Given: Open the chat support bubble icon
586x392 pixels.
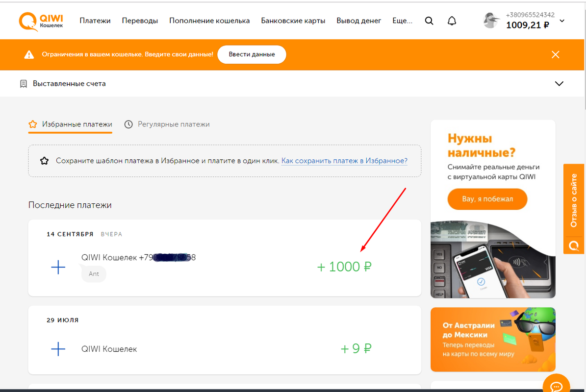Looking at the screenshot, I should pos(557,386).
